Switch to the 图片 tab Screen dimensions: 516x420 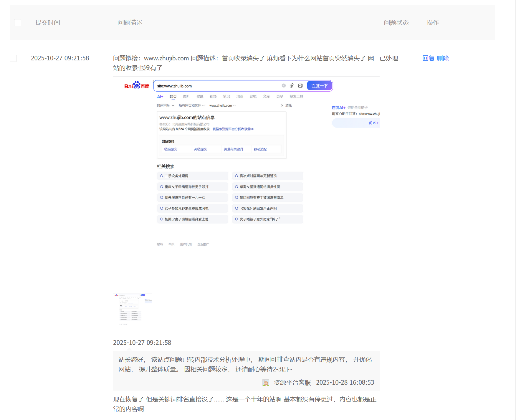click(186, 96)
